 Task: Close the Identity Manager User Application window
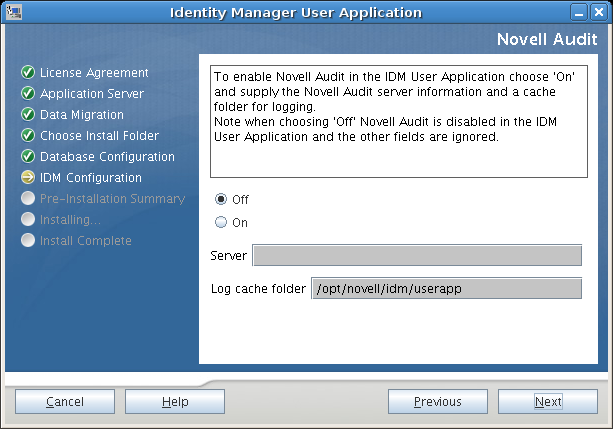600,12
